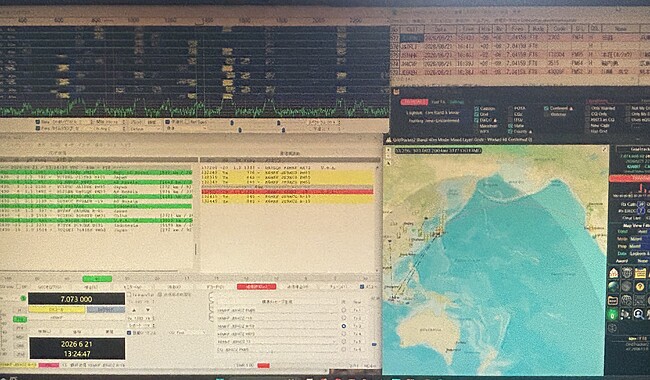Image resolution: width=650 pixels, height=380 pixels.
Task: Click the yellow DX Call label box
Action: click(56, 310)
